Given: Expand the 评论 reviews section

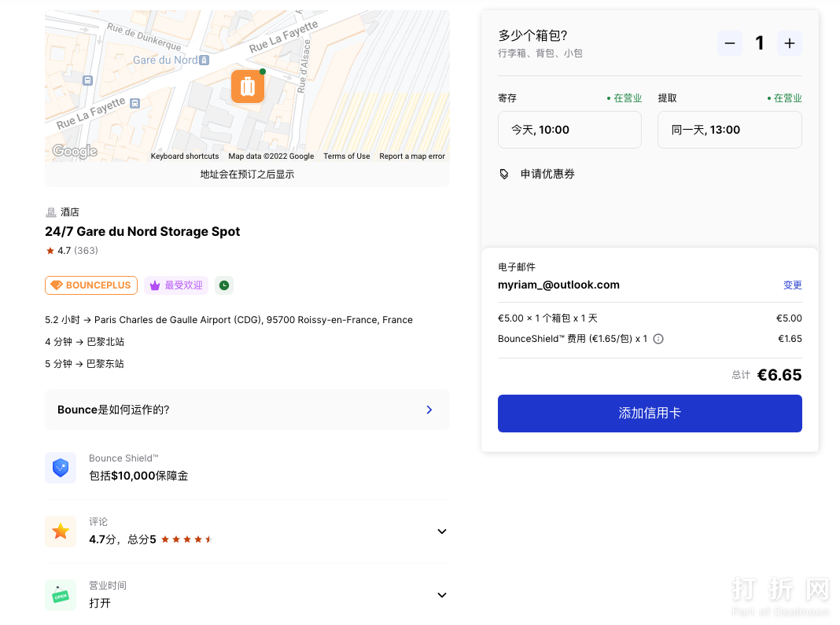Looking at the screenshot, I should tap(441, 531).
